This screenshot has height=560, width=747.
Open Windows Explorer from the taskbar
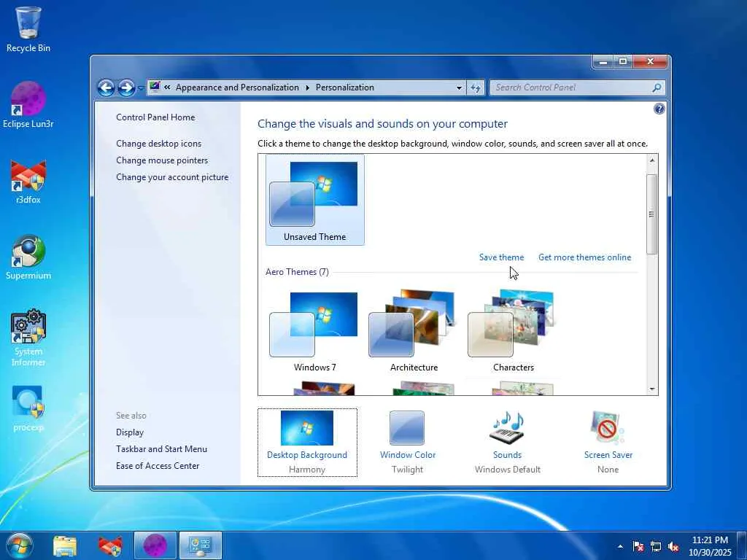65,545
